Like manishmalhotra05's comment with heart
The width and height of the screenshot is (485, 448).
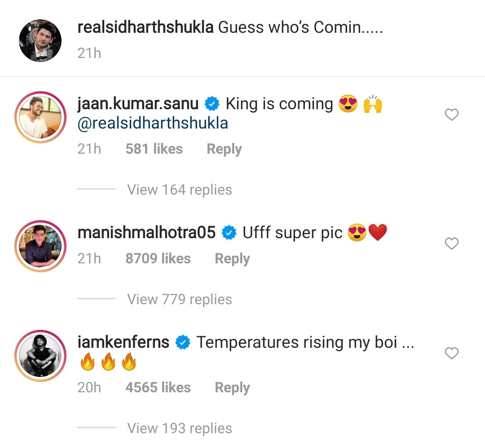[x=451, y=244]
